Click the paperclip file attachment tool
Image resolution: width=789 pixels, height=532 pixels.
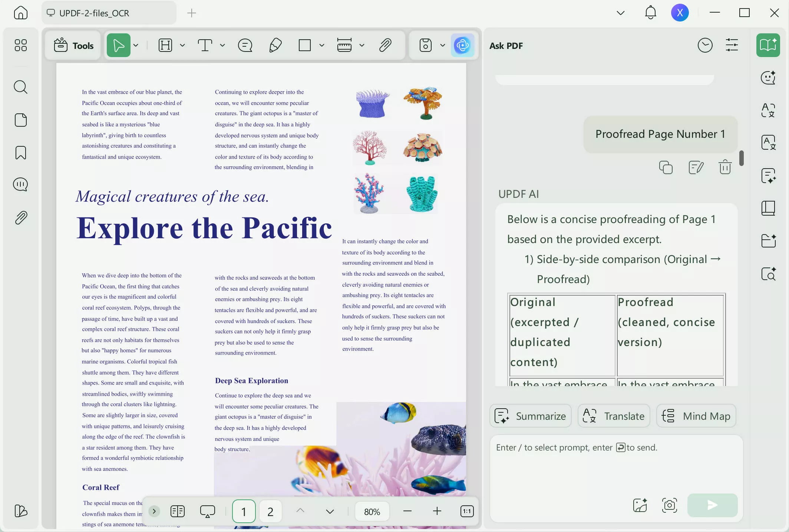(x=386, y=45)
